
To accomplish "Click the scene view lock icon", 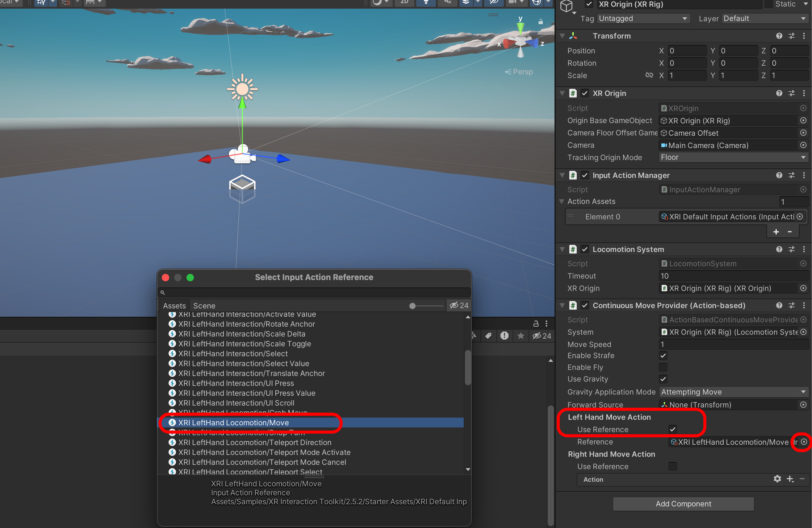I will [x=540, y=22].
